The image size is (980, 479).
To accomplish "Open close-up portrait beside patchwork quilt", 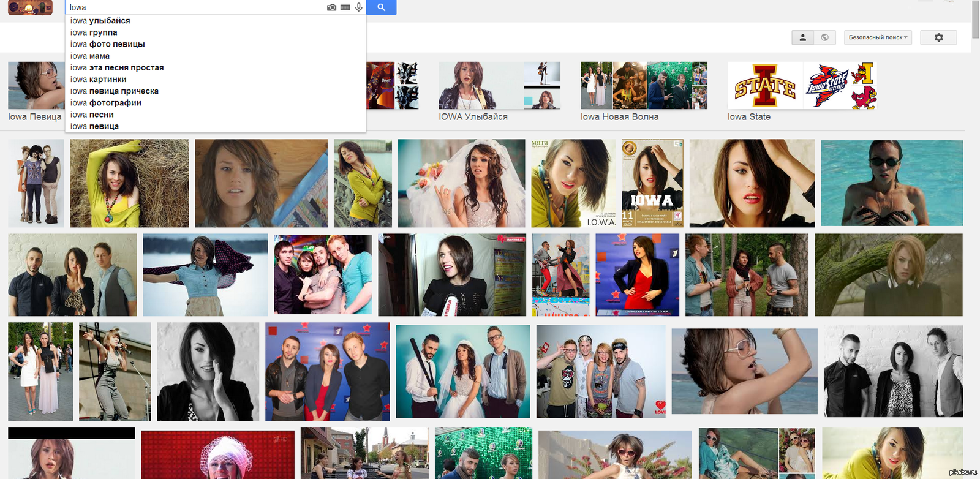I will [x=261, y=183].
